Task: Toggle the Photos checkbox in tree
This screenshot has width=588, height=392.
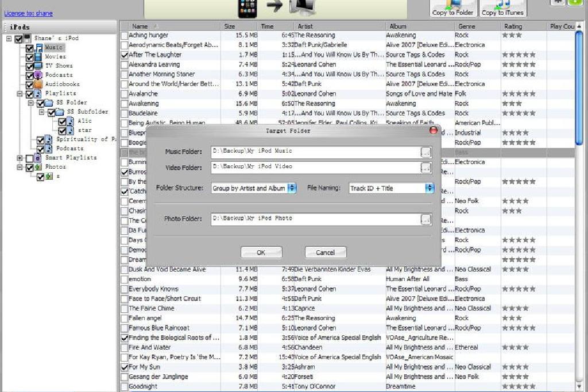Action: tap(30, 168)
